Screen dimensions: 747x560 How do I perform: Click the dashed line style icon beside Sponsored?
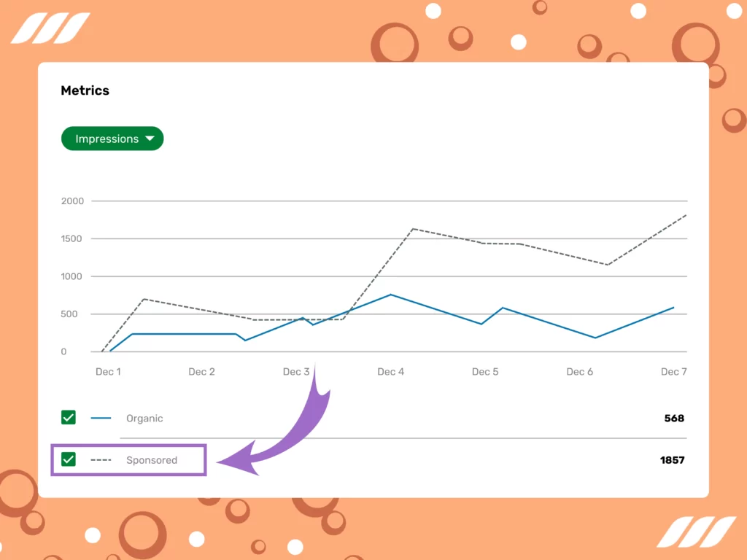point(100,460)
